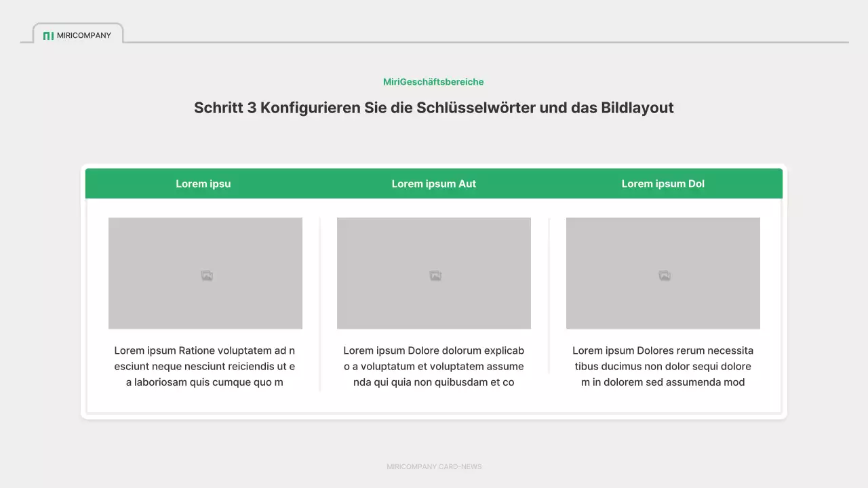868x488 pixels.
Task: Click the two-bar glyph inside the logo badge
Action: pos(48,35)
